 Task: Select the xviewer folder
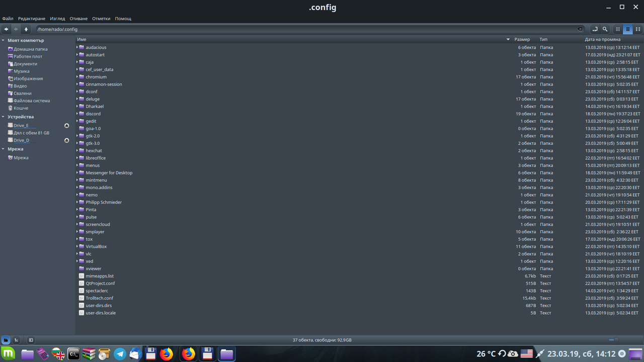point(94,268)
